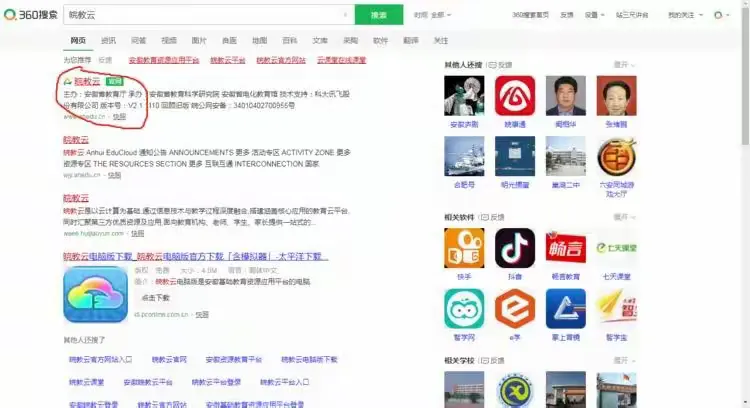The height and width of the screenshot is (408, 750).
Task: Open the 视频 tab
Action: [x=169, y=41]
